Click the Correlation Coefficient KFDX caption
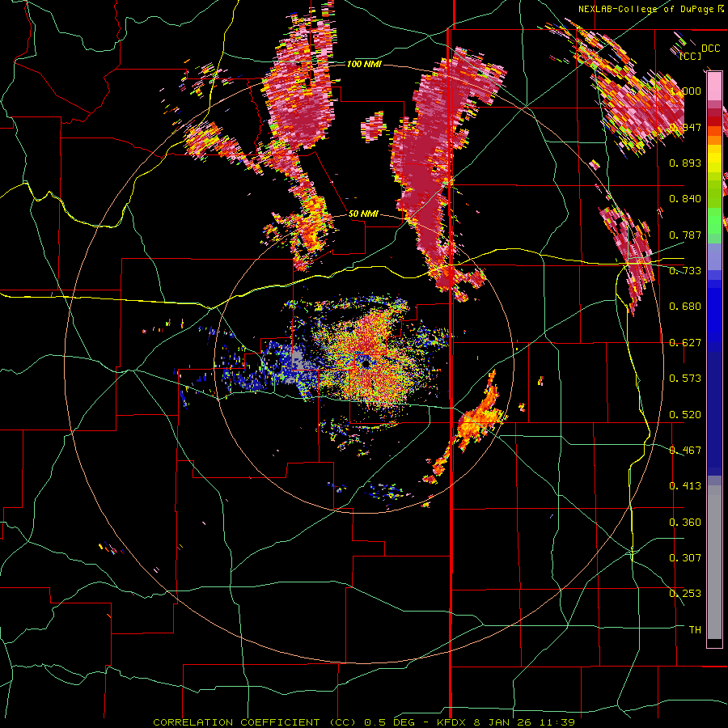The width and height of the screenshot is (728, 728). [364, 722]
